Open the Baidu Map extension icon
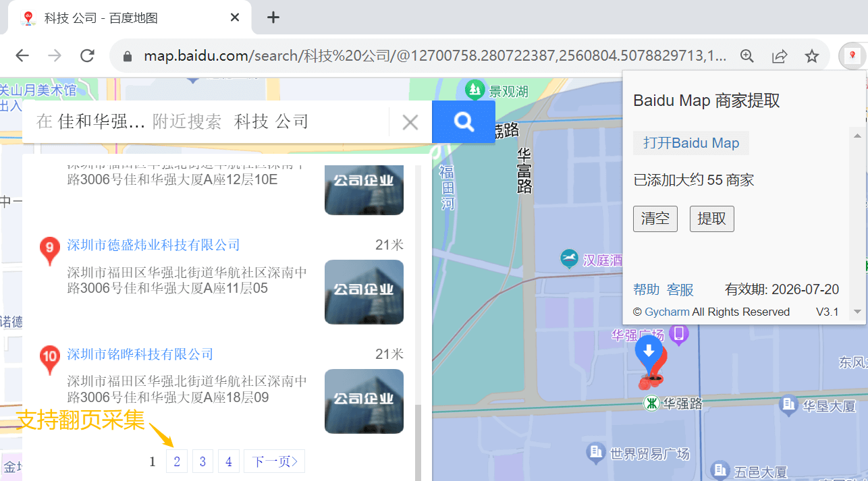This screenshot has height=481, width=868. (x=852, y=56)
